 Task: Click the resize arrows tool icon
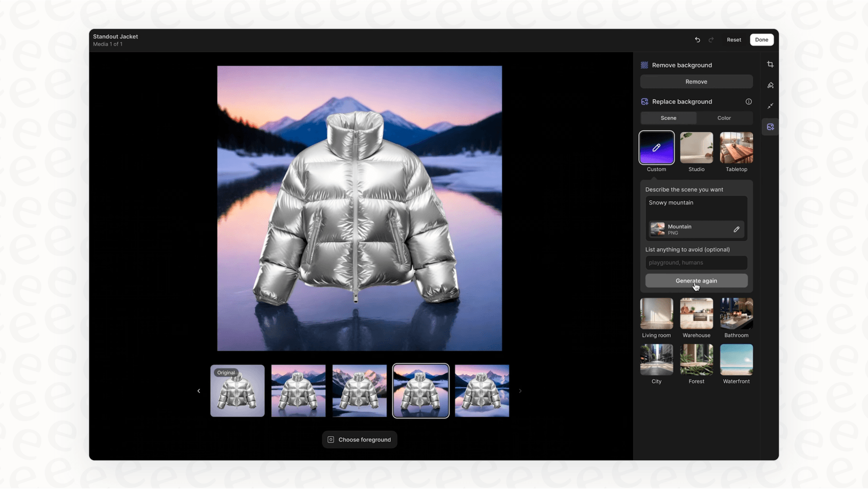[770, 106]
